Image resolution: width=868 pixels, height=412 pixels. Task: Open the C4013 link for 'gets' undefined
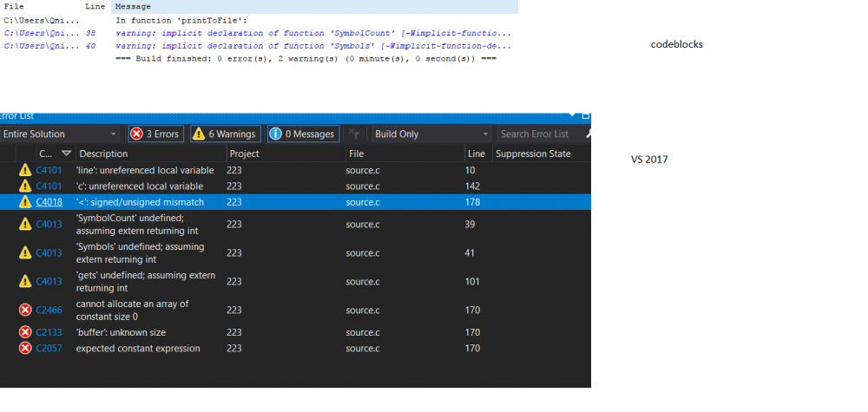click(x=49, y=282)
